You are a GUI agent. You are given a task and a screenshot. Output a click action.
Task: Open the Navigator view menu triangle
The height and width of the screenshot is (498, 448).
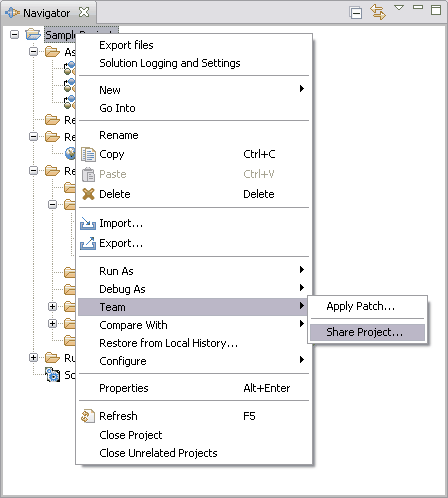pos(399,7)
